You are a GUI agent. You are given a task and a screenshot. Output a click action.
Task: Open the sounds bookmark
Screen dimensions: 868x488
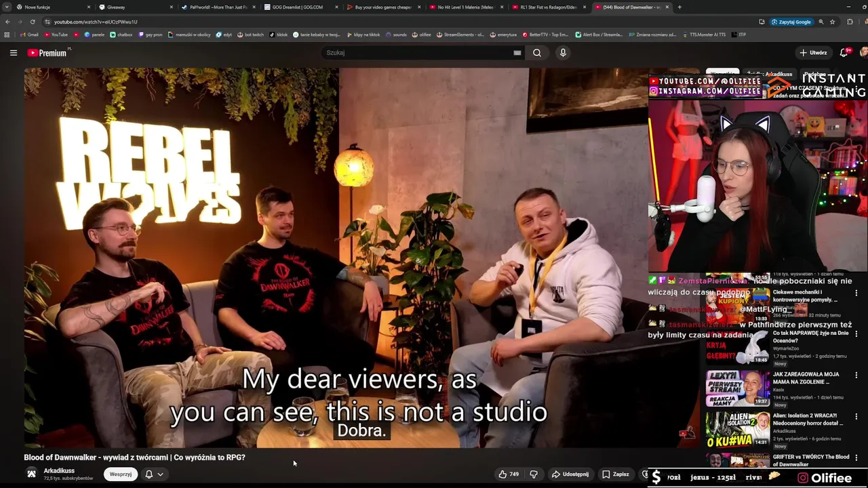(395, 35)
